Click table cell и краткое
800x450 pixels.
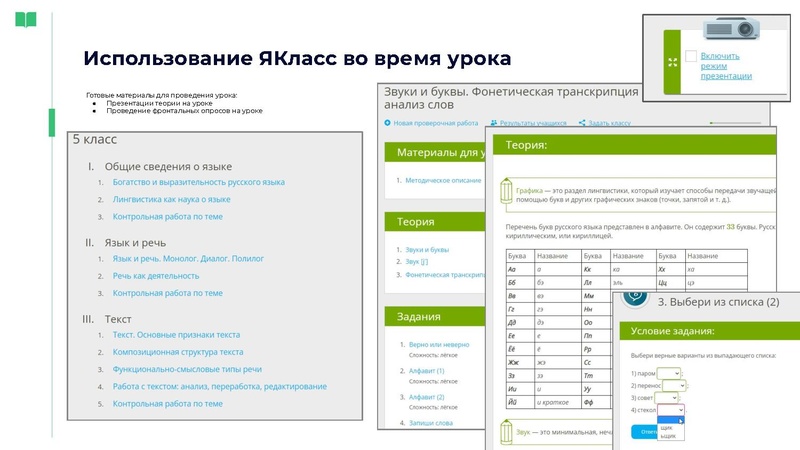(x=557, y=402)
